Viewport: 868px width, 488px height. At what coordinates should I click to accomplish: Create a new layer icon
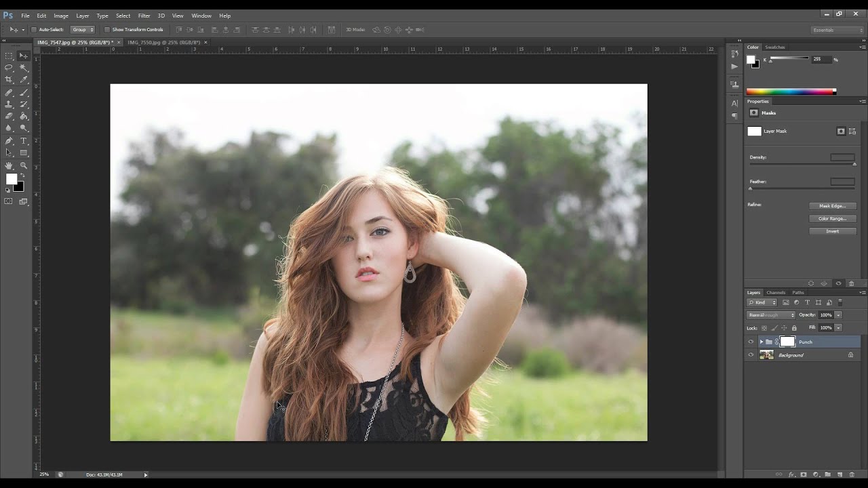840,474
